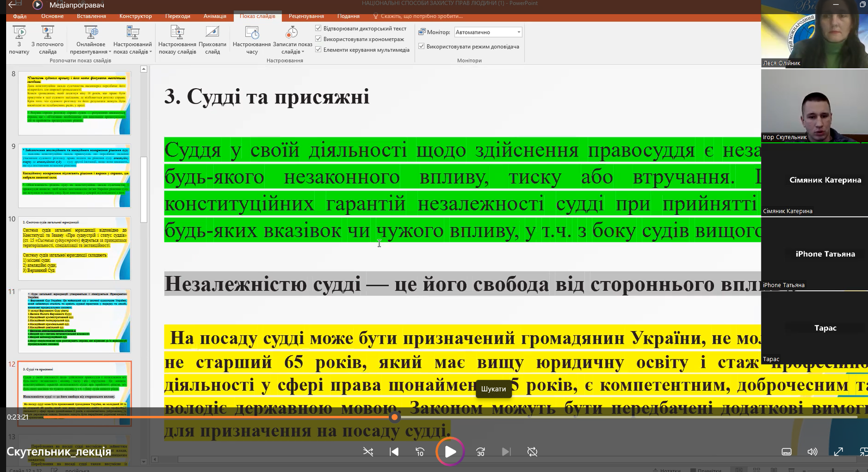The height and width of the screenshot is (472, 868).
Task: Skip forward 30 seconds
Action: pos(480,452)
